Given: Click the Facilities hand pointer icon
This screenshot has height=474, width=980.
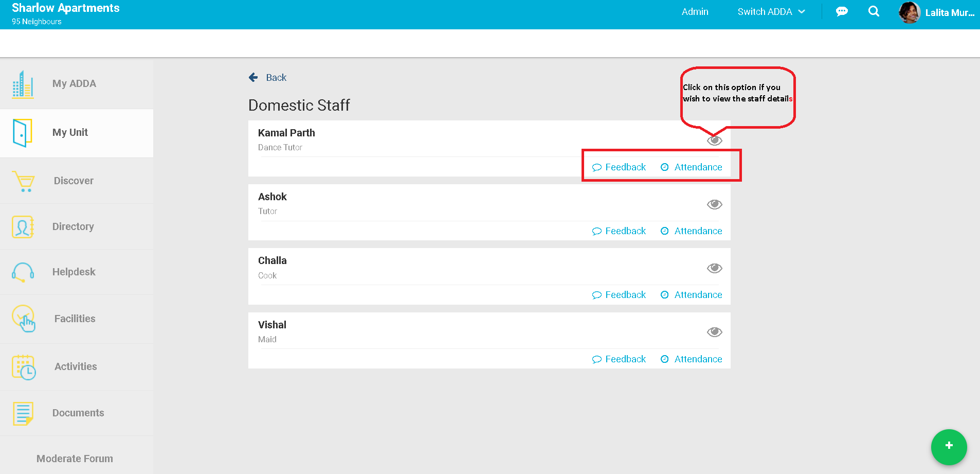Looking at the screenshot, I should click(24, 319).
